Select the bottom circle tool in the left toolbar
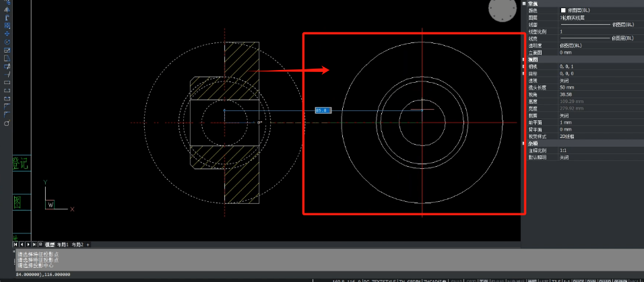The height and width of the screenshot is (282, 644). tap(7, 123)
